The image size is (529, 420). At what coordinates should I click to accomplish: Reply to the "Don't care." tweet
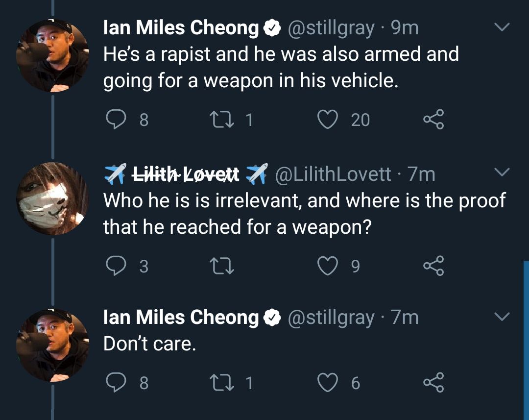point(115,382)
